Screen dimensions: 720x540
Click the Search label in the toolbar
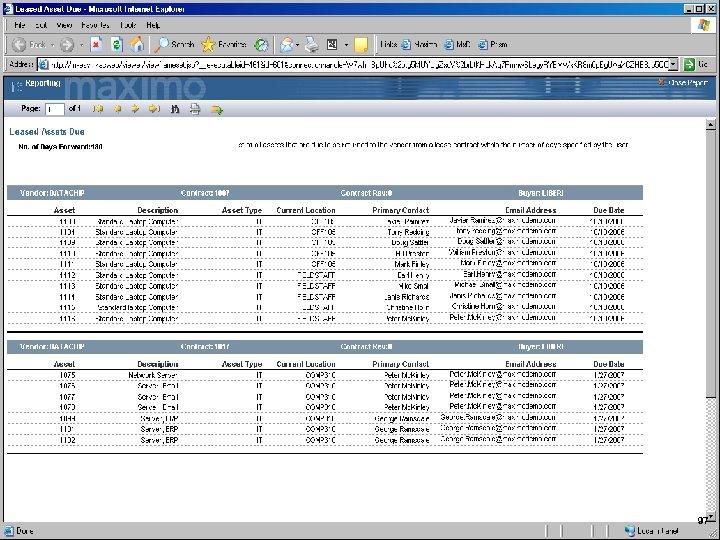point(182,45)
